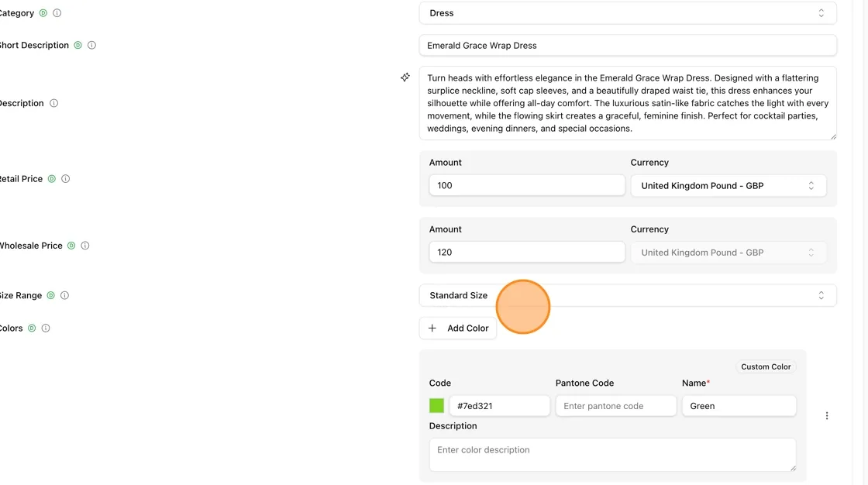Click the hex color code field
Image resolution: width=868 pixels, height=485 pixels.
coord(500,406)
